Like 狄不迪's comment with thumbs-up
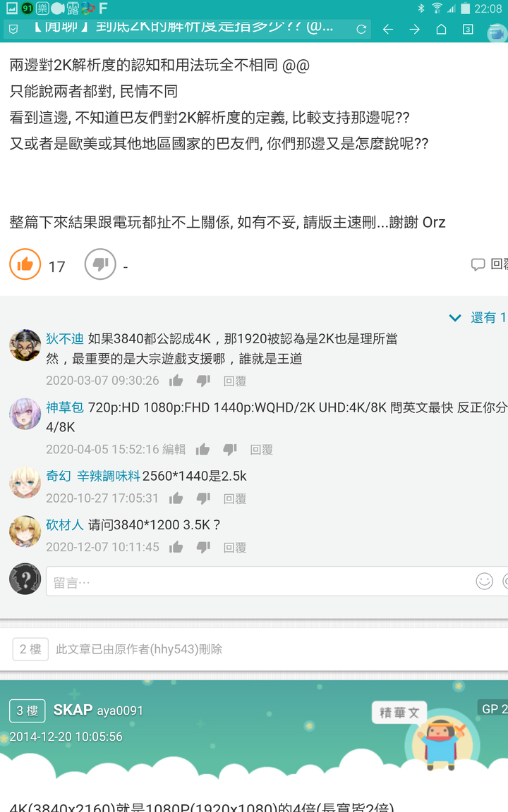This screenshot has width=508, height=812. click(176, 381)
